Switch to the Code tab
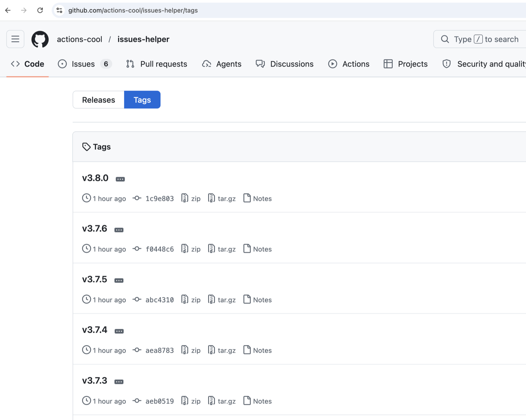 (28, 64)
